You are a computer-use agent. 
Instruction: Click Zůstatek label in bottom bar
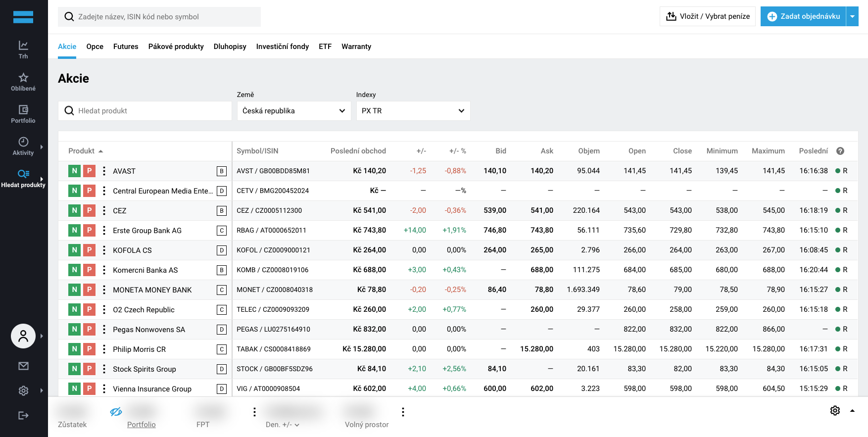tap(72, 425)
